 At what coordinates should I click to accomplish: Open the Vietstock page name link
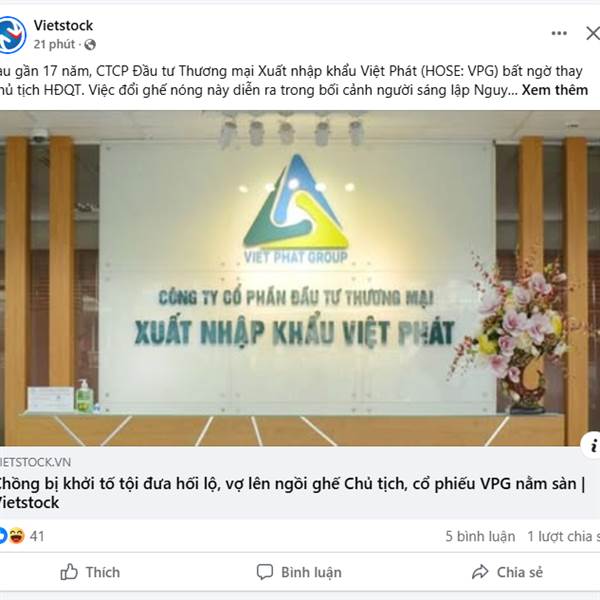point(63,26)
